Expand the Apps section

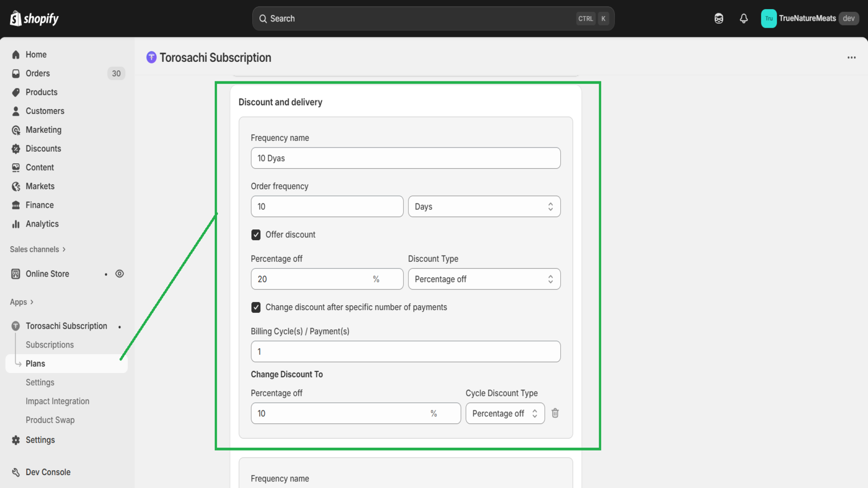tap(22, 302)
